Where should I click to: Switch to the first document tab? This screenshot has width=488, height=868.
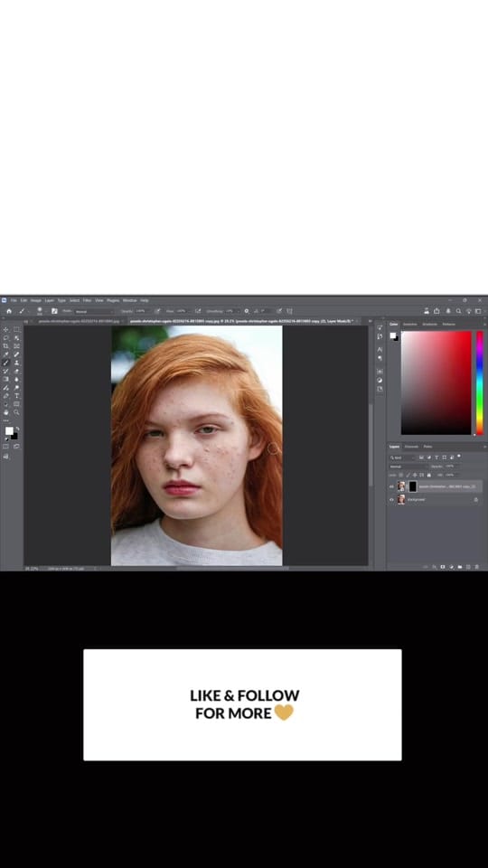[x=79, y=321]
